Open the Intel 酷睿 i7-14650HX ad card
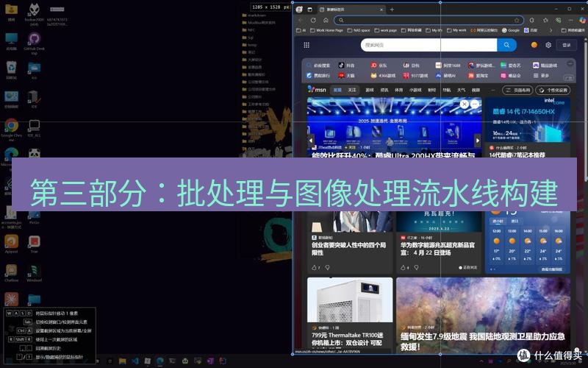This screenshot has height=368, width=588. pos(528,127)
